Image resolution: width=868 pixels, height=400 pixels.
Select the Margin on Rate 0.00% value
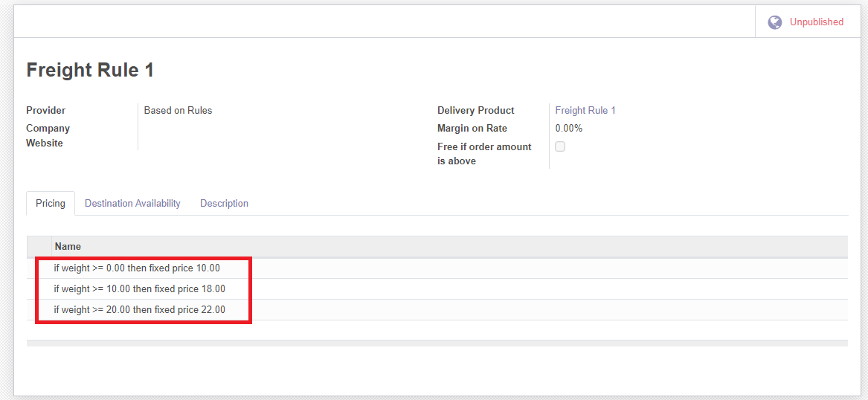(568, 128)
